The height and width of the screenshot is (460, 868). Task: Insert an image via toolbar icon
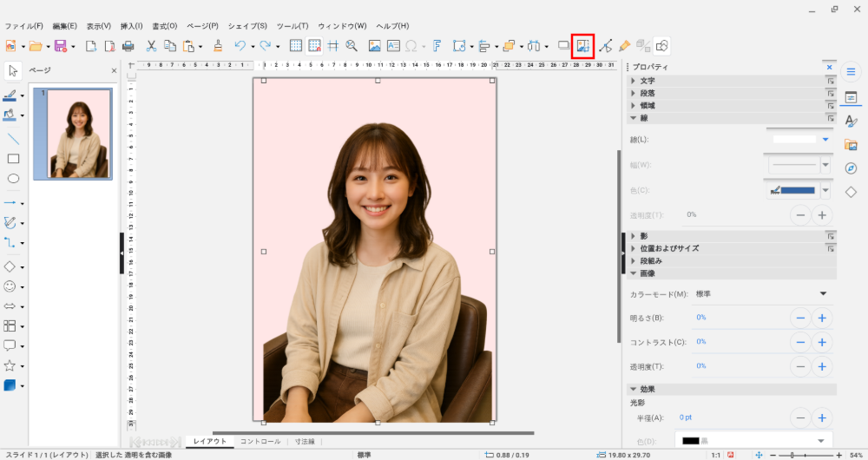pyautogui.click(x=375, y=46)
